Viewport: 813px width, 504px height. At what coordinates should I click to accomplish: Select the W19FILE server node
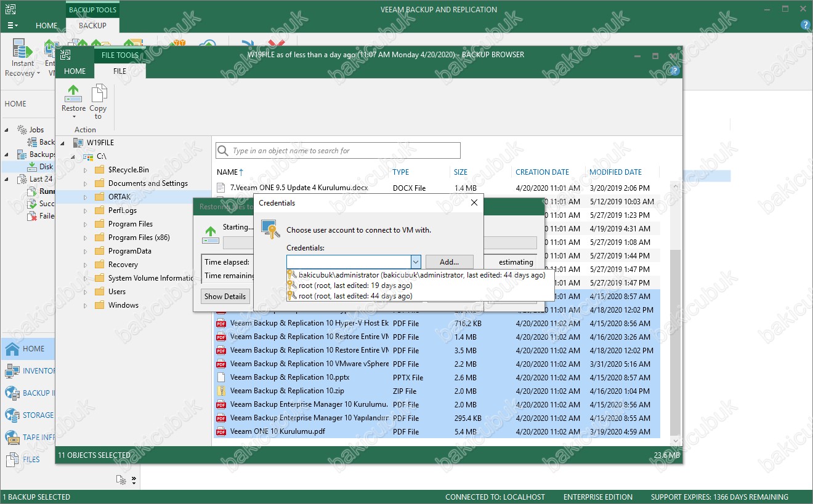point(100,143)
